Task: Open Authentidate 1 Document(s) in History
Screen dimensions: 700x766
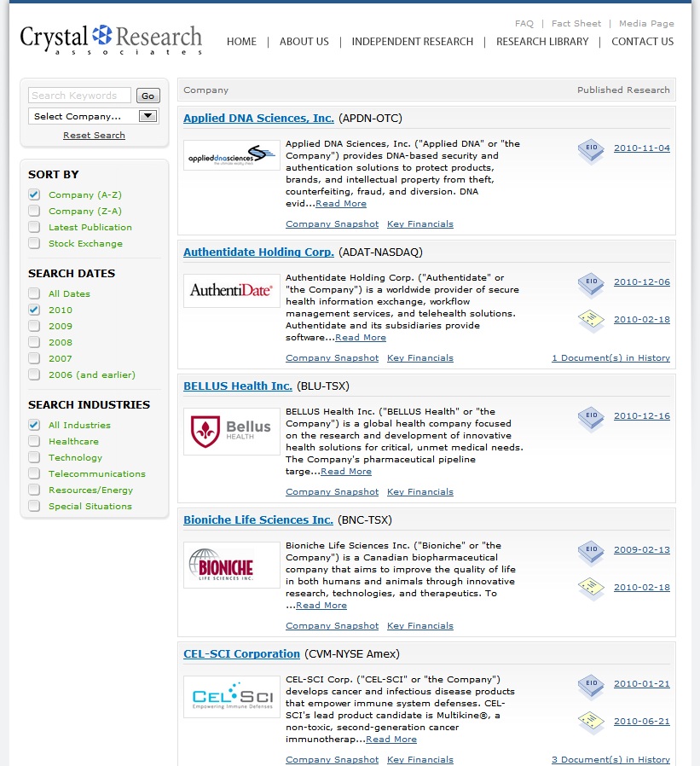Action: (x=610, y=357)
